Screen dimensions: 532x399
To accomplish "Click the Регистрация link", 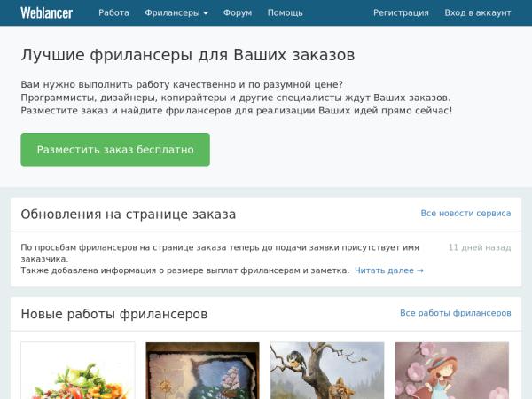I will point(401,13).
